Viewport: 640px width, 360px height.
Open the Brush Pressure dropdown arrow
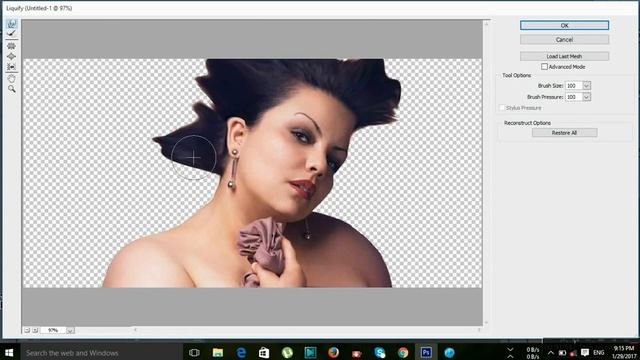(587, 97)
